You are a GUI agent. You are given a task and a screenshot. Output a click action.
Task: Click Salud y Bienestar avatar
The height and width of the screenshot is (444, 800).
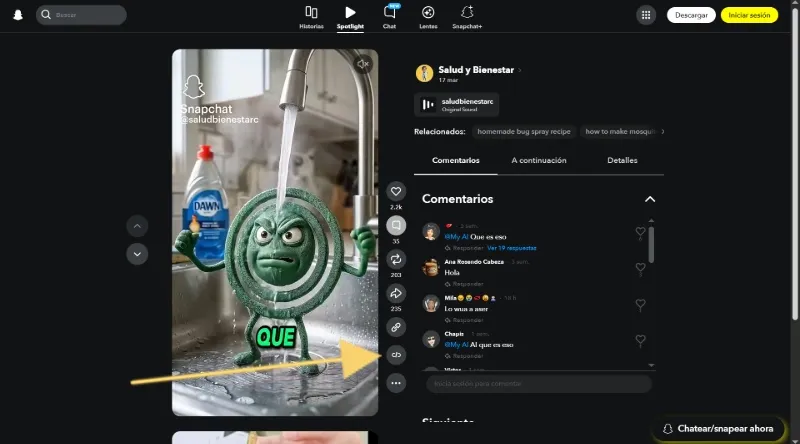click(424, 73)
